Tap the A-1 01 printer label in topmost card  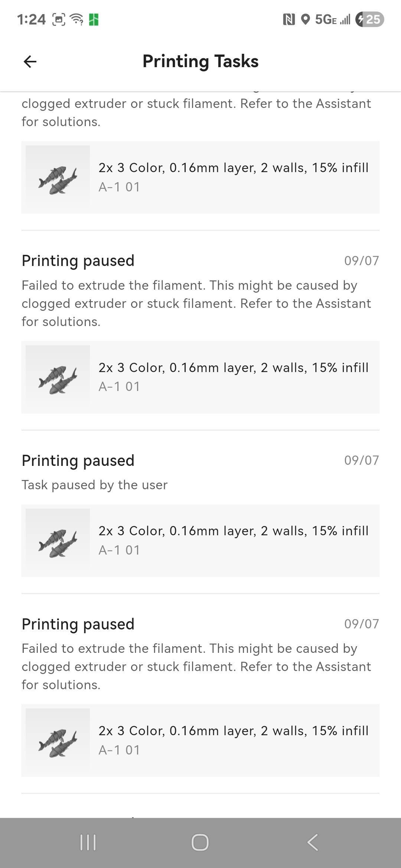119,187
